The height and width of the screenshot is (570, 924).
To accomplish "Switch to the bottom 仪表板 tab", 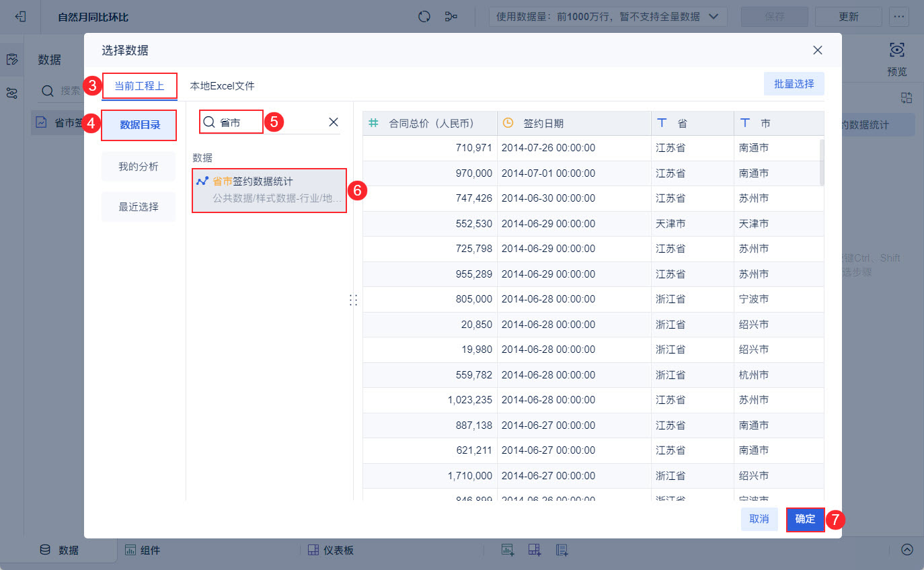I will [331, 550].
